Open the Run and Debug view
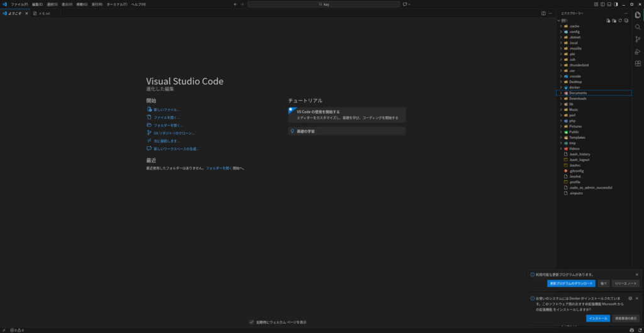 coord(638,51)
